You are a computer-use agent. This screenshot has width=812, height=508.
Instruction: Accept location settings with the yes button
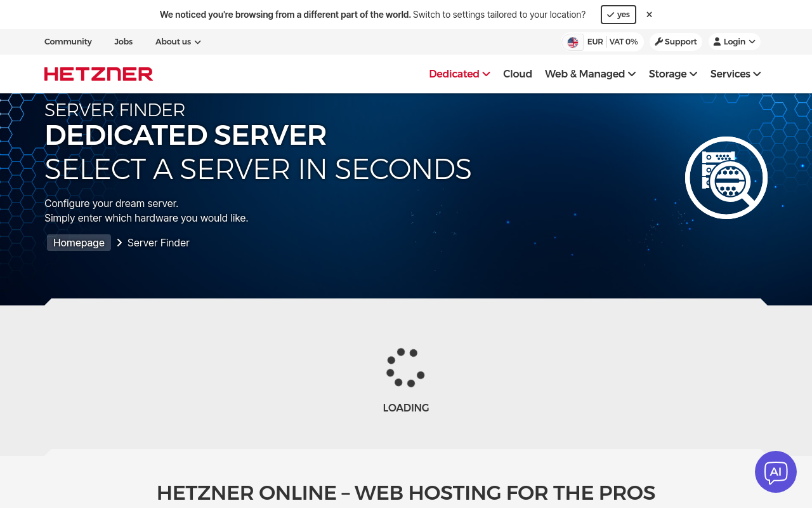pyautogui.click(x=618, y=15)
